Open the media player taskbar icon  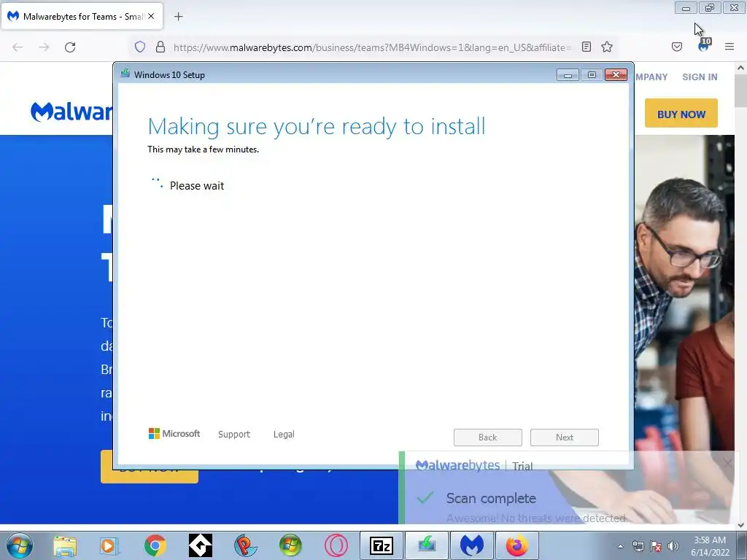click(x=109, y=545)
